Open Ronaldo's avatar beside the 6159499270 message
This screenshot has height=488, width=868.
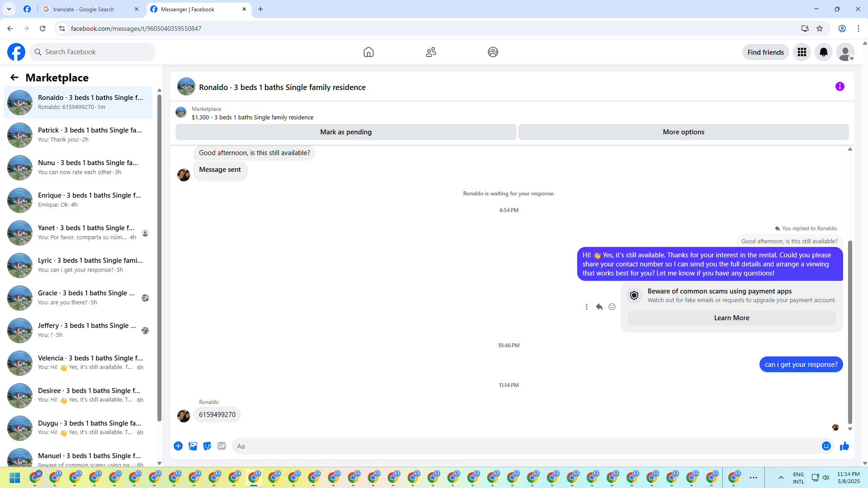click(184, 416)
